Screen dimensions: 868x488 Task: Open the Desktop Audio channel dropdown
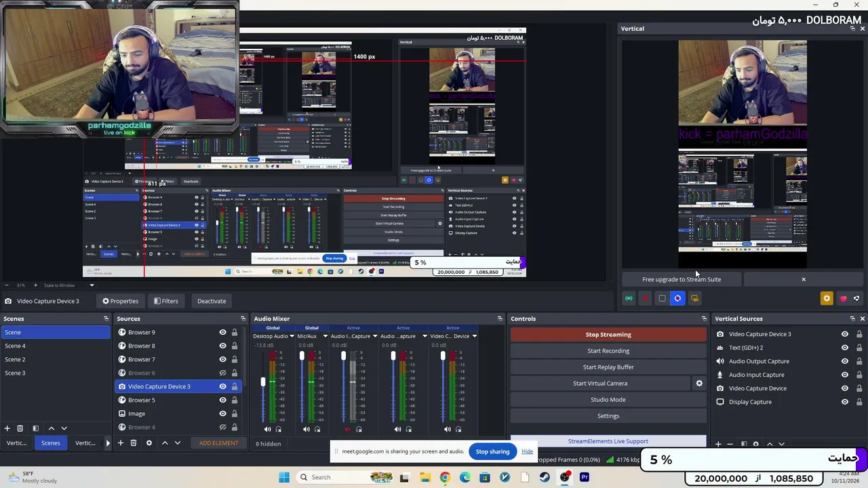pyautogui.click(x=292, y=336)
